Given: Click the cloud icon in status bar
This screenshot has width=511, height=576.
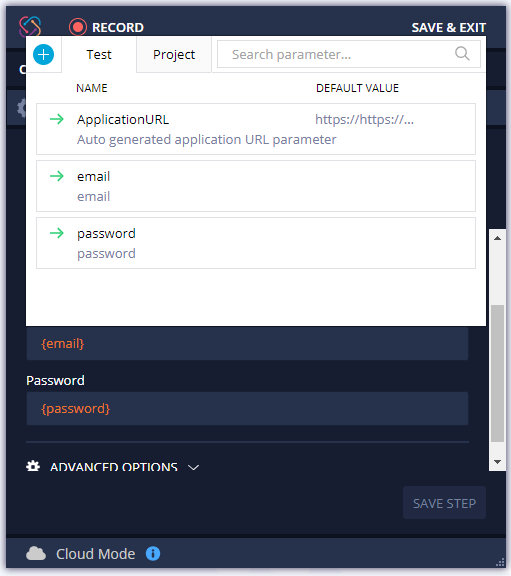Looking at the screenshot, I should [x=36, y=553].
